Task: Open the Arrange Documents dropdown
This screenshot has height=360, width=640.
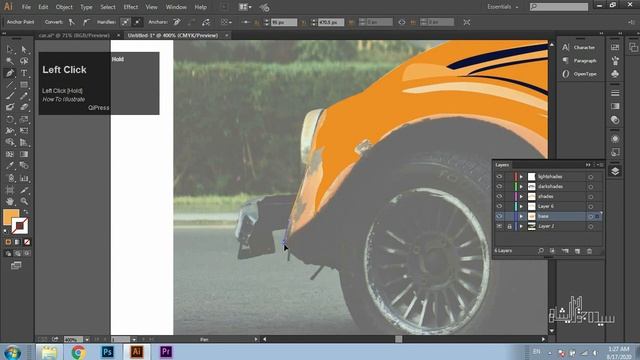Action: (245, 7)
